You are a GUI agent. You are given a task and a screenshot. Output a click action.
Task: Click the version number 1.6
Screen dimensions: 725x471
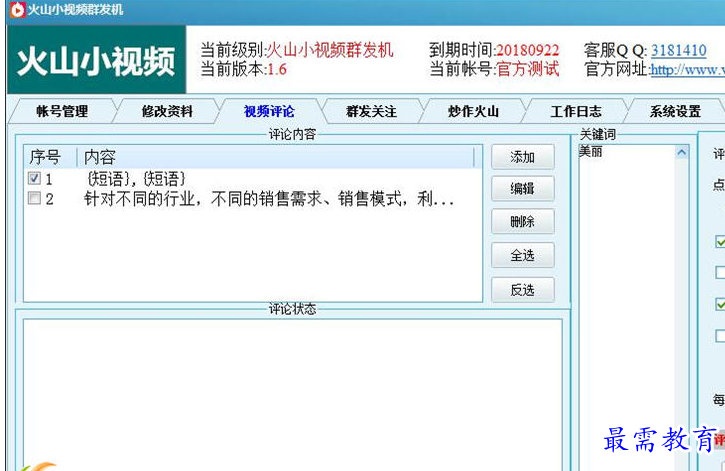pos(277,69)
